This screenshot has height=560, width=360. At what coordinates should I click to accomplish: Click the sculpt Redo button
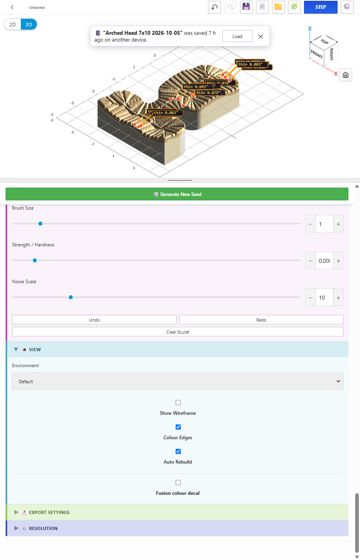point(261,320)
